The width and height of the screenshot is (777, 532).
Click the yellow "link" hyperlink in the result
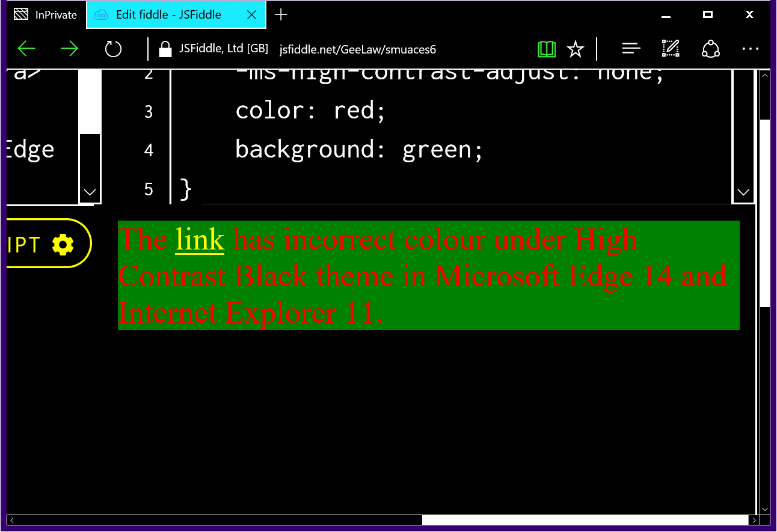tap(200, 240)
